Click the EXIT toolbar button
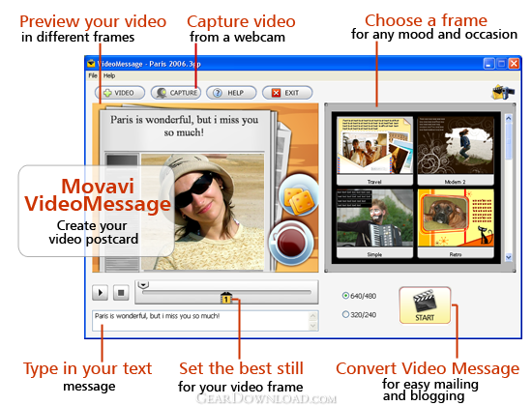 click(287, 93)
